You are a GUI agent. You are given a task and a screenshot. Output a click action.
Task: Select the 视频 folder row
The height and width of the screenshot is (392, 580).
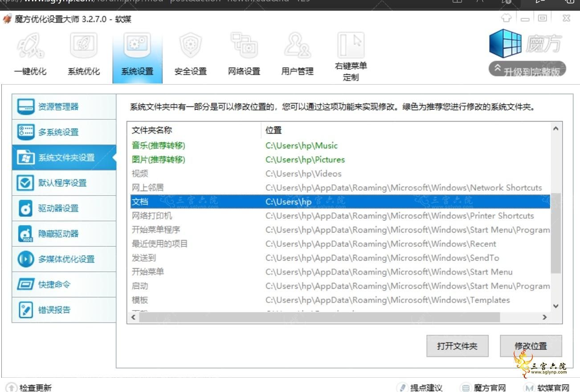[x=340, y=174]
